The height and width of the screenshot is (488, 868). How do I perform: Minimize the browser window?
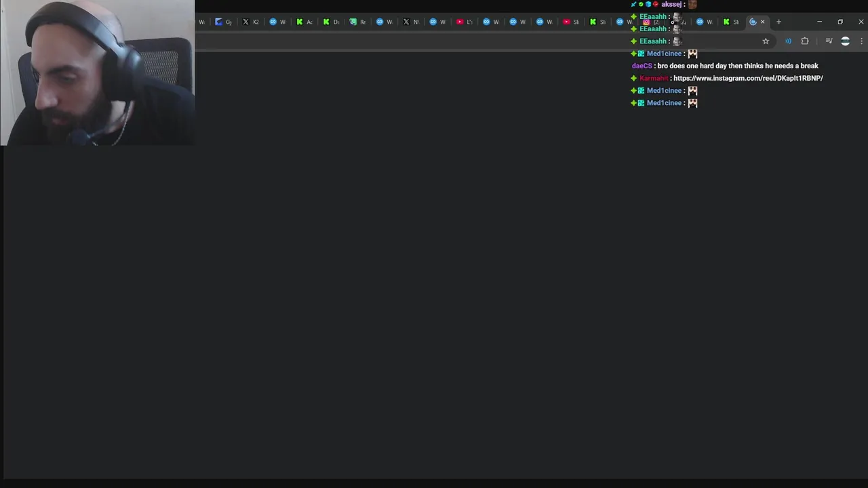[819, 22]
